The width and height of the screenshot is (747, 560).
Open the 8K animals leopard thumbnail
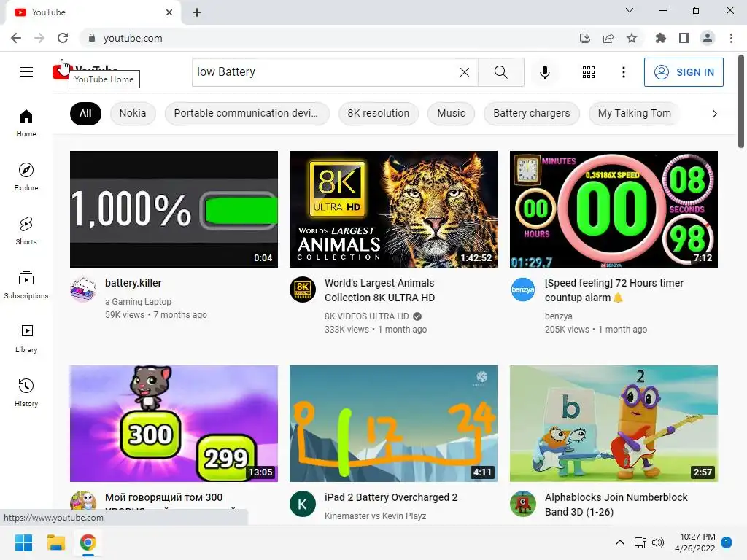coord(393,209)
